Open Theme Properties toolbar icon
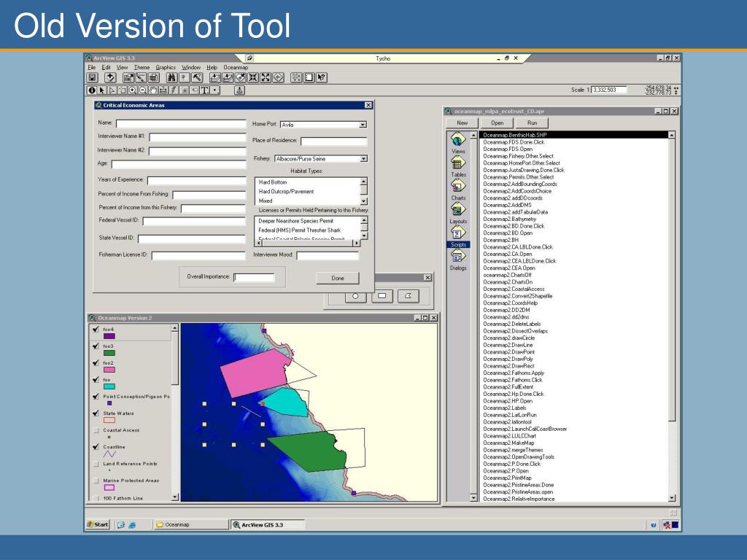The image size is (747, 560). coord(128,77)
